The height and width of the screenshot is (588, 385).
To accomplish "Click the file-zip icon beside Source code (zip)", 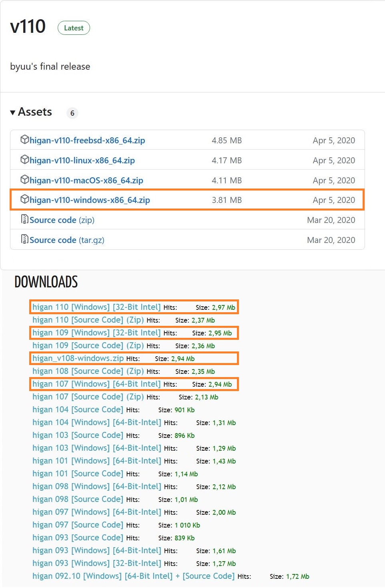I will tap(25, 219).
